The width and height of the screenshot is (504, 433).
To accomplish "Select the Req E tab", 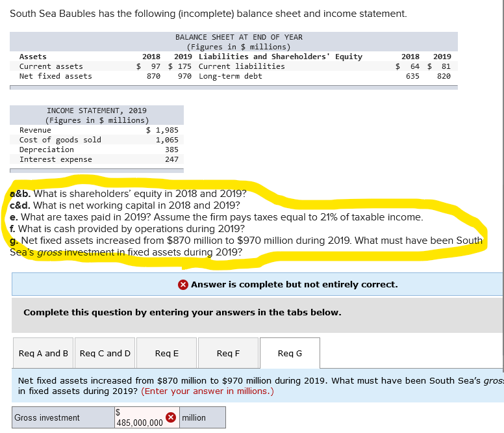I will 166,353.
